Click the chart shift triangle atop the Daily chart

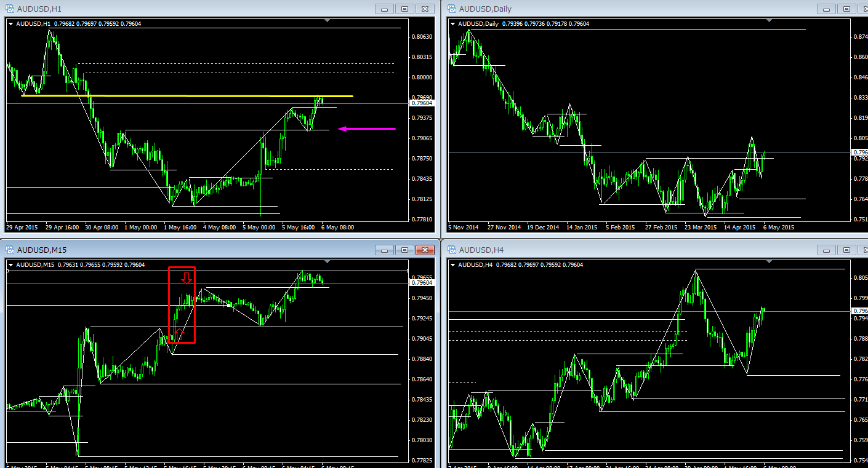pos(769,21)
